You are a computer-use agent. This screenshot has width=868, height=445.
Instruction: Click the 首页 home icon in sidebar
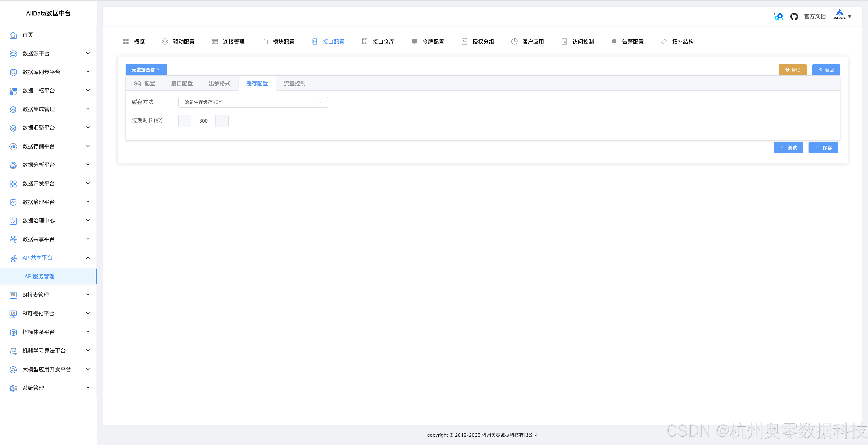tap(13, 35)
